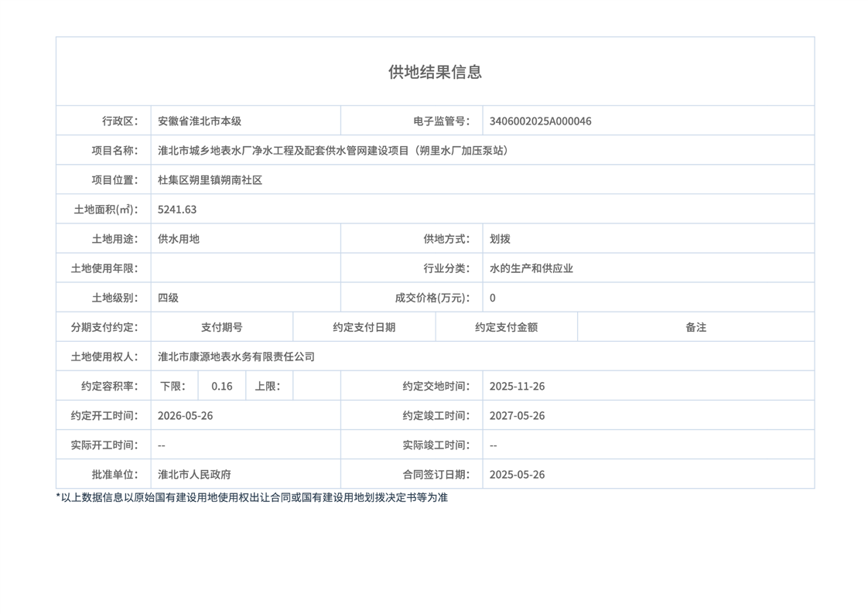The image size is (868, 614).
Task: Click the label 行政区
Action: 120,121
